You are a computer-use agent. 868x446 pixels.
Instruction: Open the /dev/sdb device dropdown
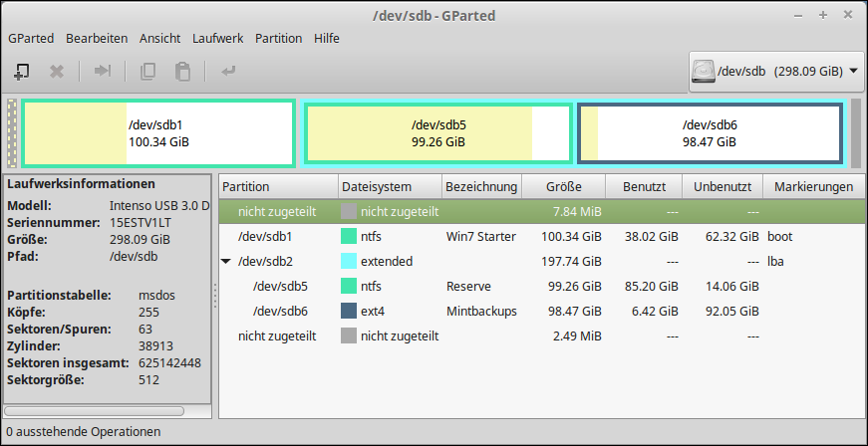coord(776,72)
